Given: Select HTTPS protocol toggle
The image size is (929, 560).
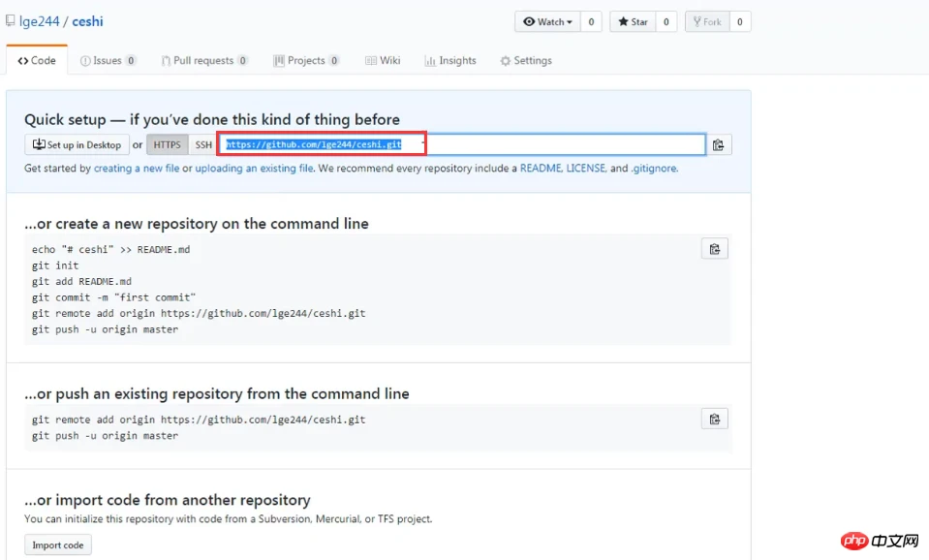Looking at the screenshot, I should (x=168, y=145).
